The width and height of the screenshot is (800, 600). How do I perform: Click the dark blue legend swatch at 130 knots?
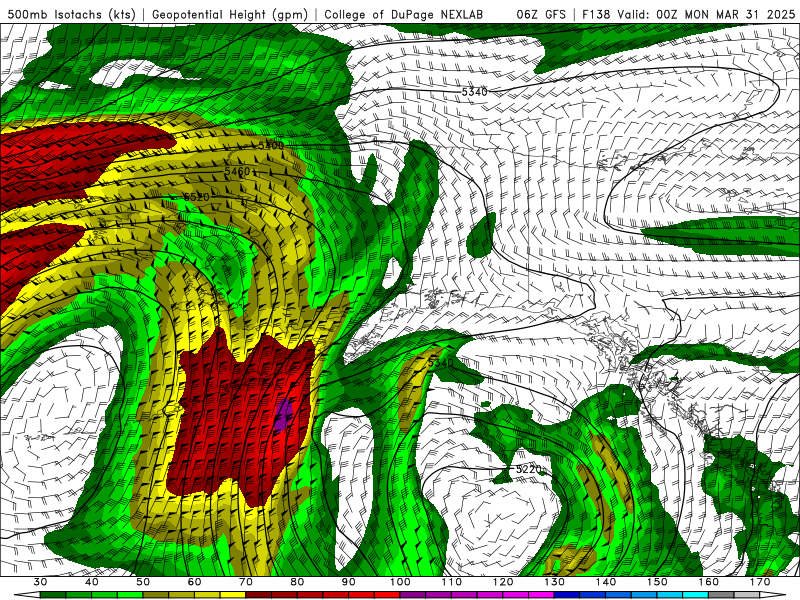point(567,595)
